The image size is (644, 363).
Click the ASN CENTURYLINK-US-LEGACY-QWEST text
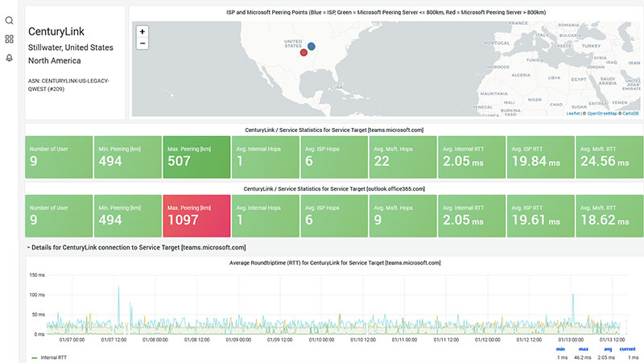click(x=68, y=85)
